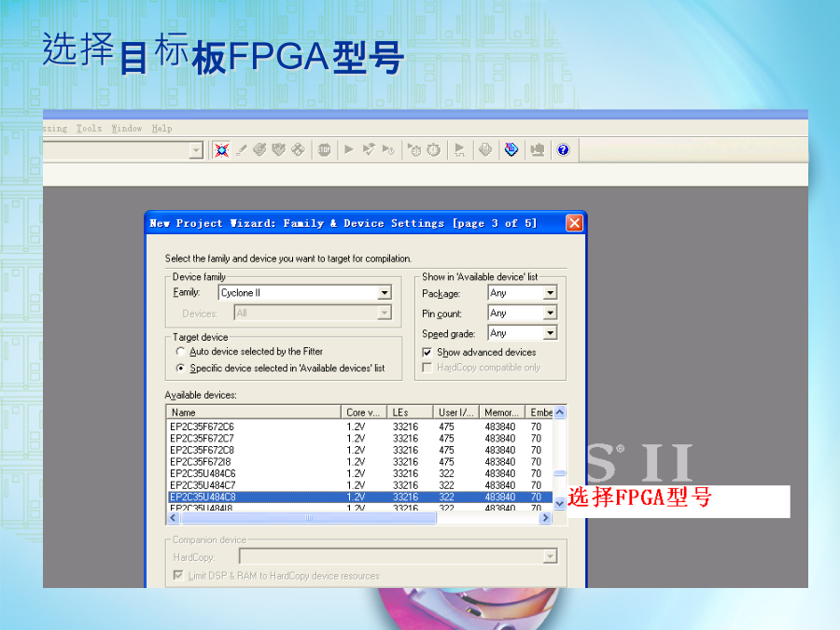Viewport: 840px width, 630px height.
Task: Sort devices by the Name column header
Action: [x=254, y=413]
